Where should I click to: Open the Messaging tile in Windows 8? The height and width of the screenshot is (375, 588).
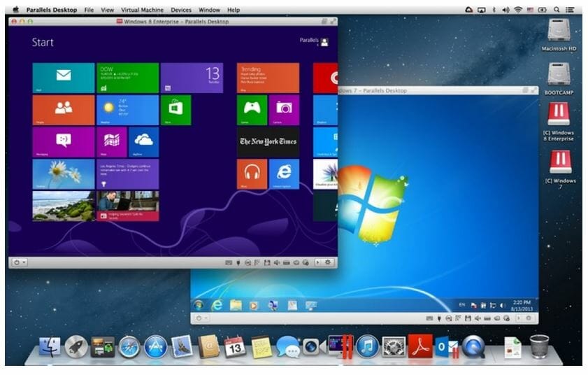[x=64, y=142]
